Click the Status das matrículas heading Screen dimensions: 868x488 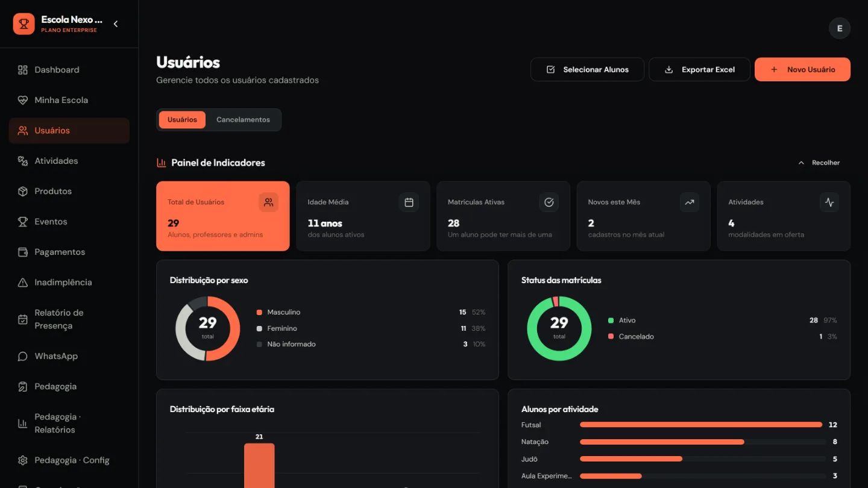click(561, 280)
